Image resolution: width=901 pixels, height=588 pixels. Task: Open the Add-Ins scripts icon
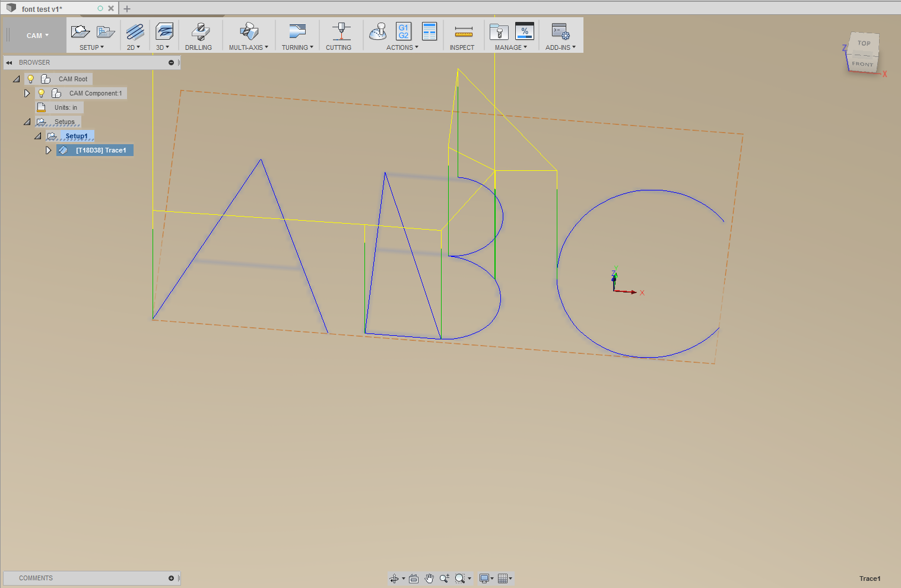[x=560, y=31]
